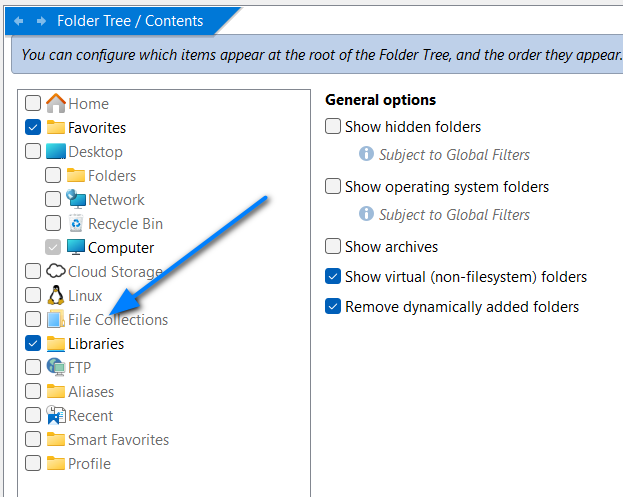Click the FTP globe icon
Image resolution: width=623 pixels, height=497 pixels.
tap(56, 367)
